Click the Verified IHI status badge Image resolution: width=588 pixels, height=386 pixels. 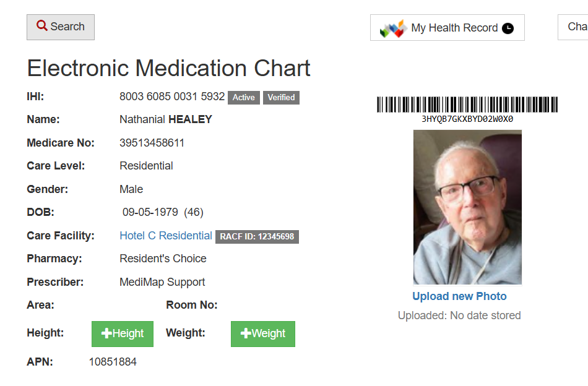point(281,98)
